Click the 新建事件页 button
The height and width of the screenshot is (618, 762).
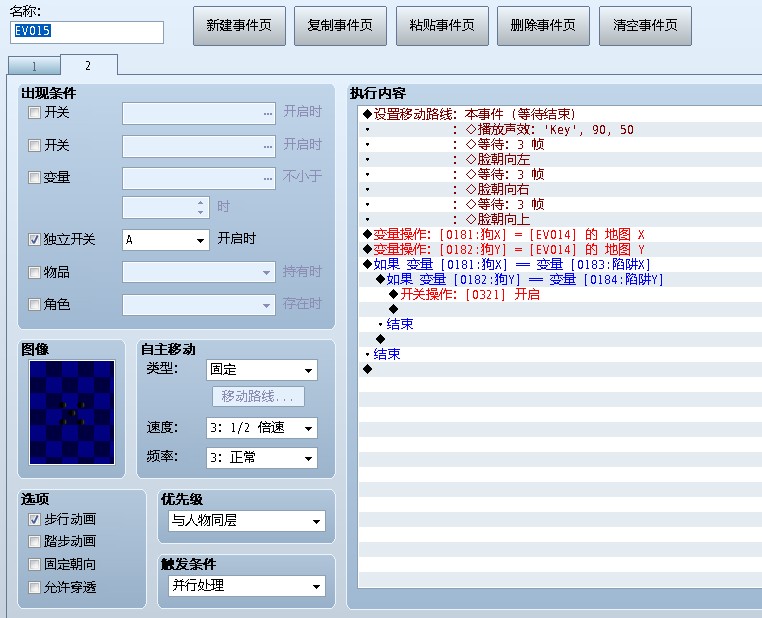click(239, 26)
